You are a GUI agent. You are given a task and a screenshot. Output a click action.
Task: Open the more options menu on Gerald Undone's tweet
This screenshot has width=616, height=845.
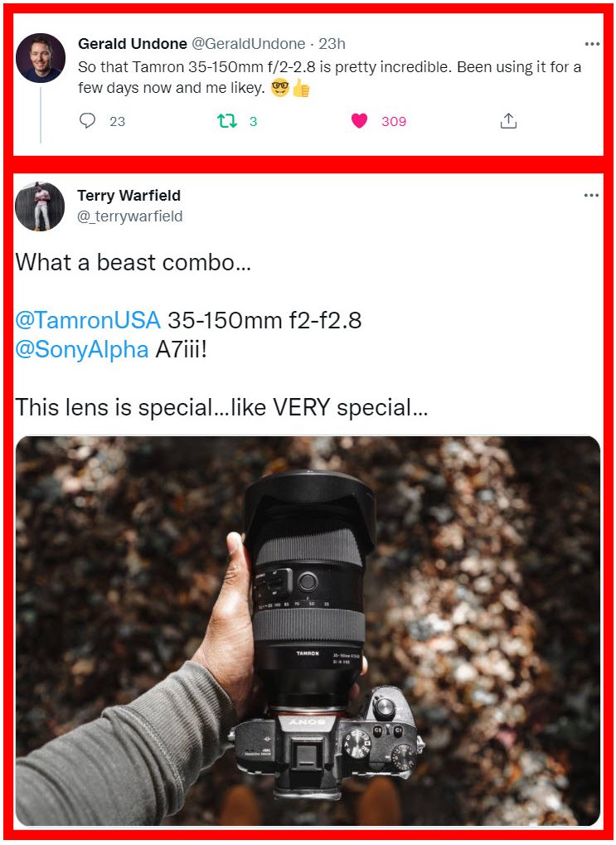pyautogui.click(x=591, y=44)
